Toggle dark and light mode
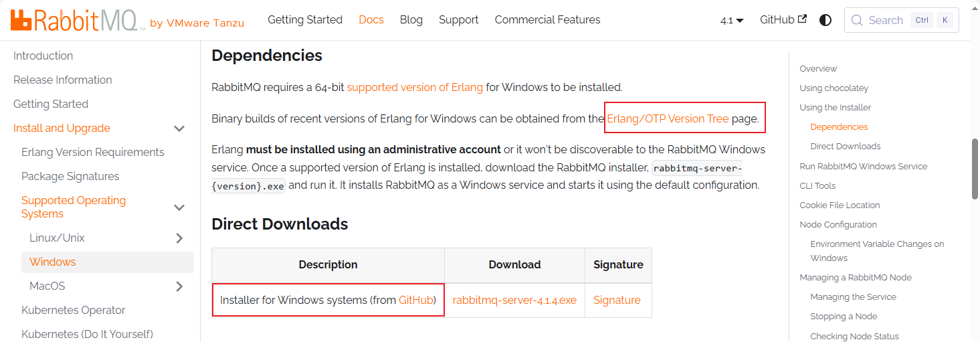 pos(825,20)
